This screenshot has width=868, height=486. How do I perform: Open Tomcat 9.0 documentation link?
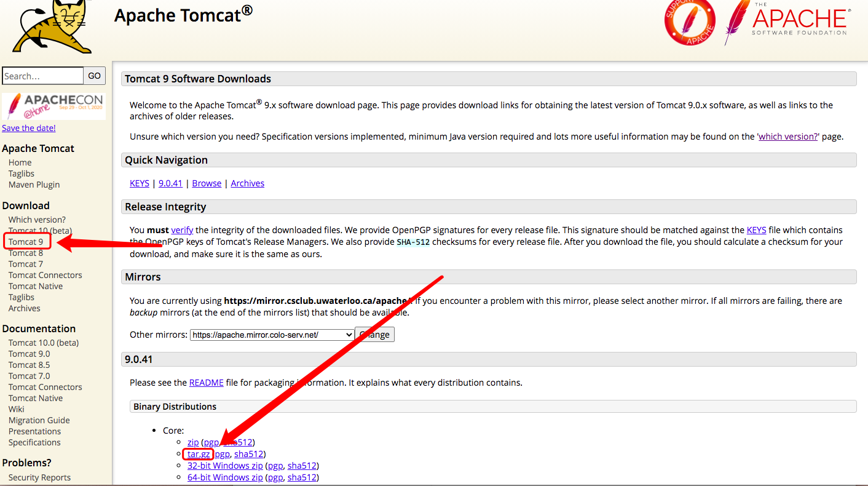point(30,354)
